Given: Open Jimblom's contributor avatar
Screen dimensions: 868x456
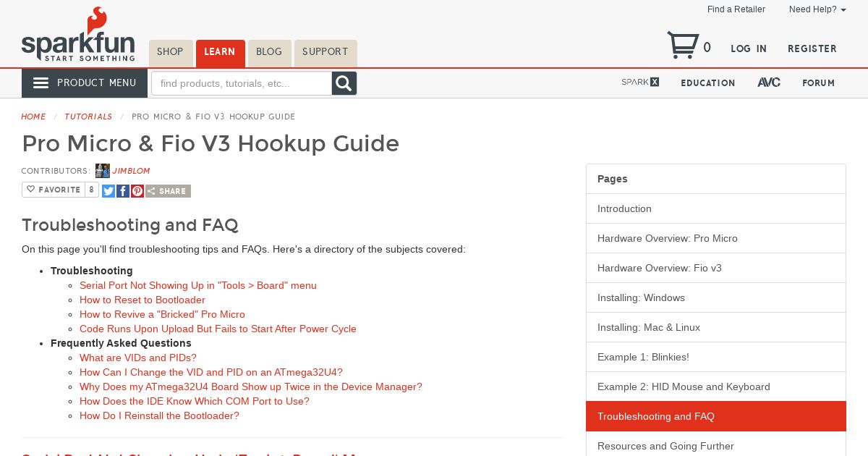Looking at the screenshot, I should [103, 171].
